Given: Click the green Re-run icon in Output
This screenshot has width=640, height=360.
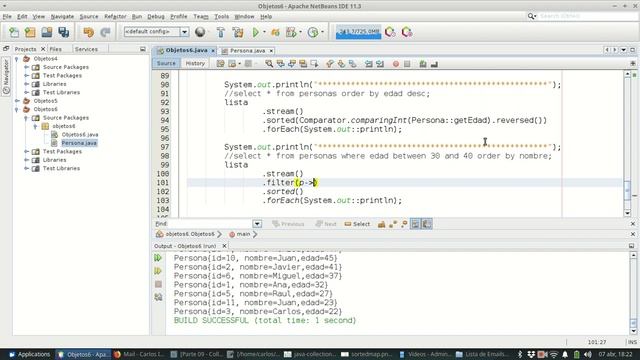Looking at the screenshot, I should [x=158, y=258].
